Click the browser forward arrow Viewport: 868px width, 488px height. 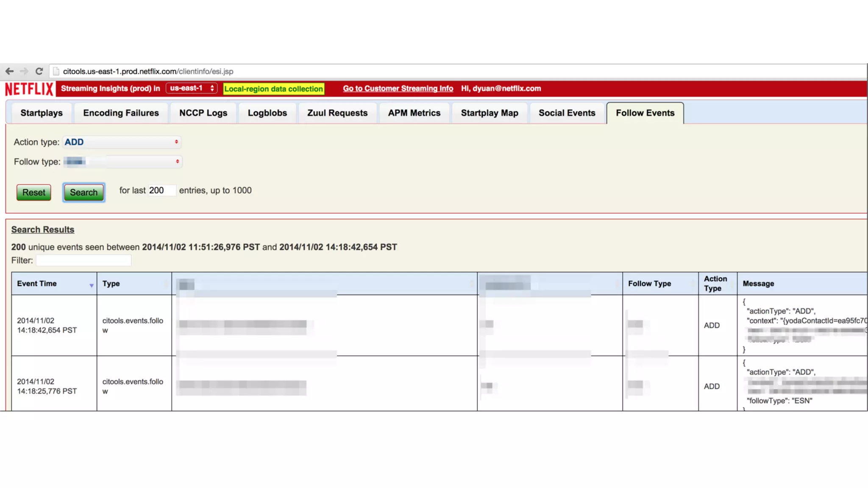point(24,71)
